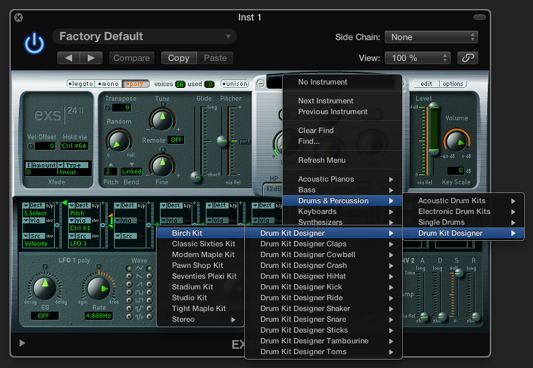Choose Next Instrument

pyautogui.click(x=342, y=101)
